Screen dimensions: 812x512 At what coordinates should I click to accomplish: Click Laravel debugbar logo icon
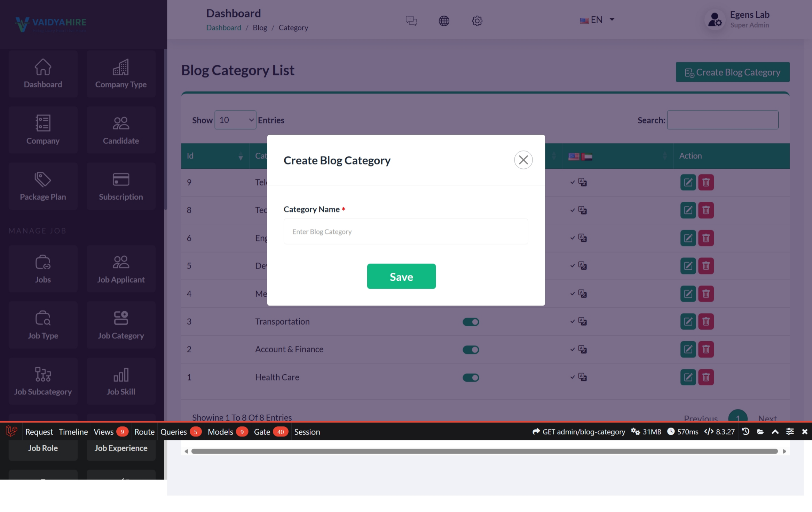[11, 431]
